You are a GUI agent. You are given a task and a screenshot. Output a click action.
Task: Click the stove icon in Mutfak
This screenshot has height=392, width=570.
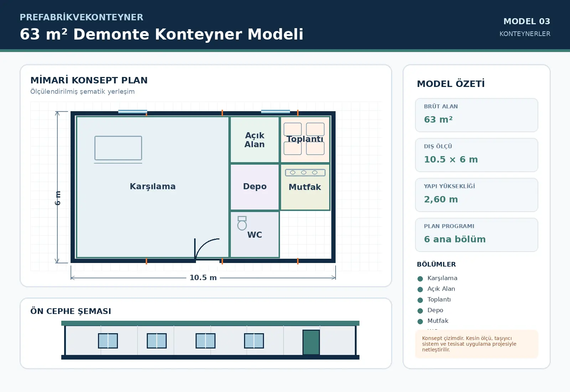[305, 172]
